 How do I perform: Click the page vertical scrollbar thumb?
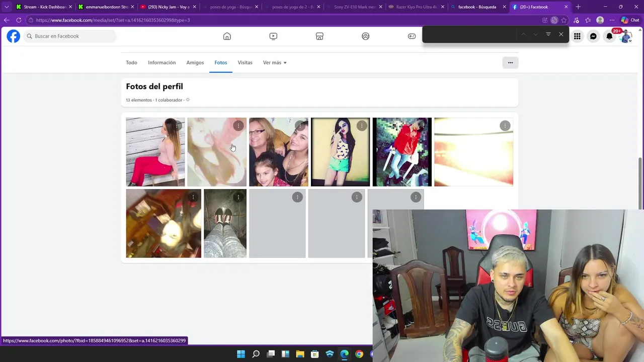point(640,184)
